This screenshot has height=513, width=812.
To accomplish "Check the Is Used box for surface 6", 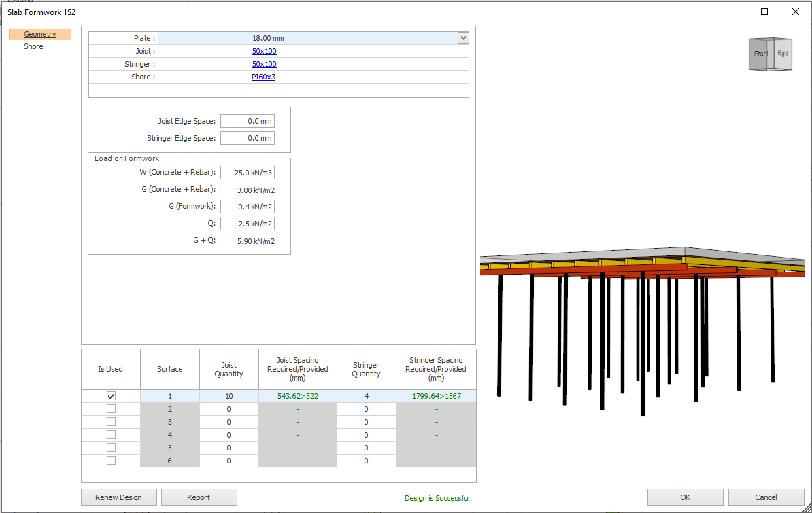I will [111, 461].
